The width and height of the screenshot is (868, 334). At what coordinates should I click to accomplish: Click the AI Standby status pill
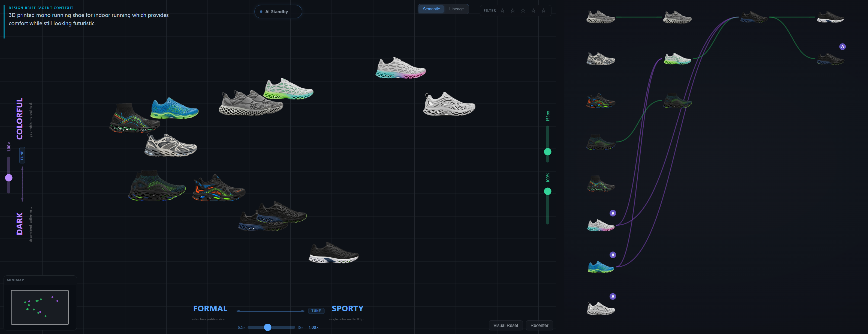click(278, 11)
